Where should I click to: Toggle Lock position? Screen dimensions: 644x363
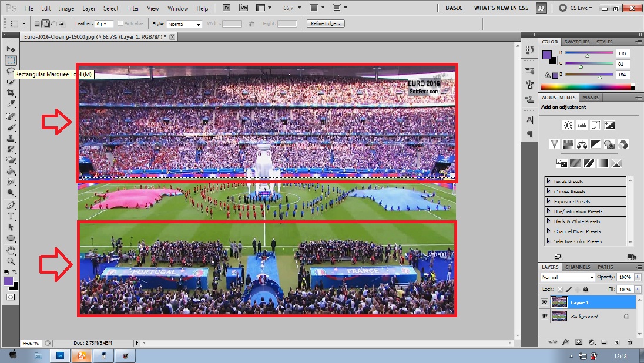pos(577,289)
